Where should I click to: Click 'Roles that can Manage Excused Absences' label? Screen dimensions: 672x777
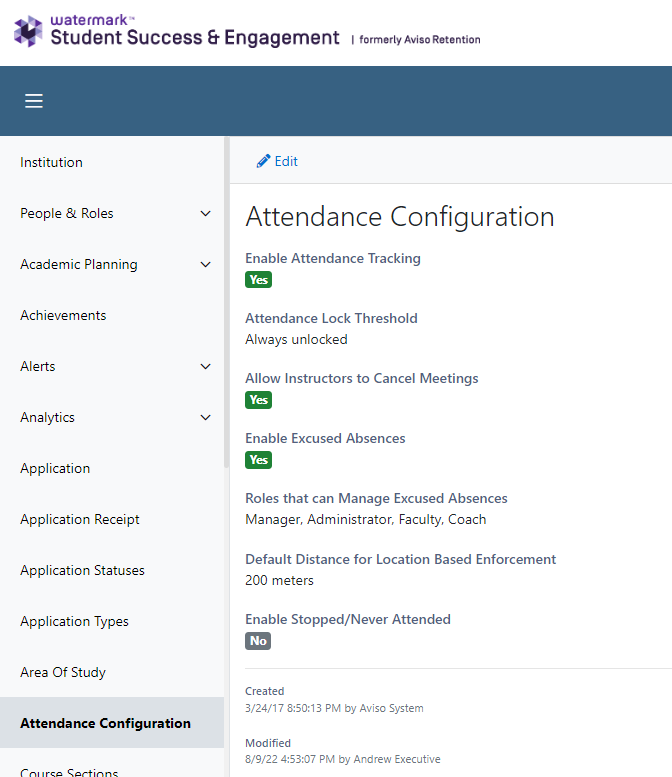tap(377, 499)
